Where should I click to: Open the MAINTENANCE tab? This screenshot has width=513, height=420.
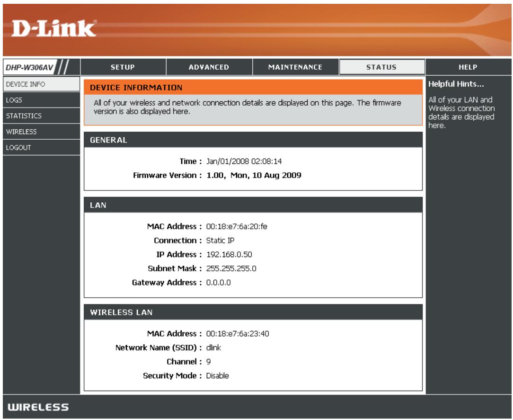click(295, 67)
